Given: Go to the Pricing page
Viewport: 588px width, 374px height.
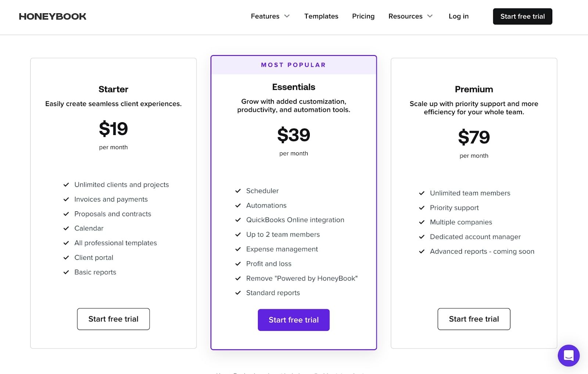Looking at the screenshot, I should tap(363, 16).
